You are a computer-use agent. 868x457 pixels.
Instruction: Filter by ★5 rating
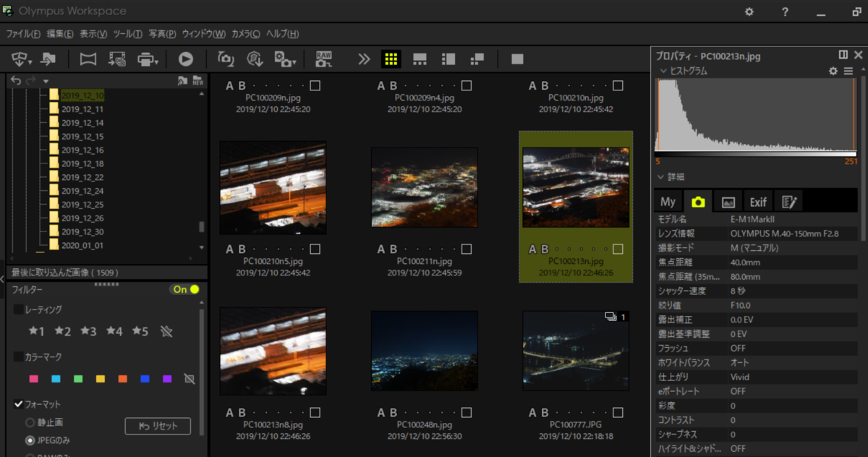[x=140, y=331]
